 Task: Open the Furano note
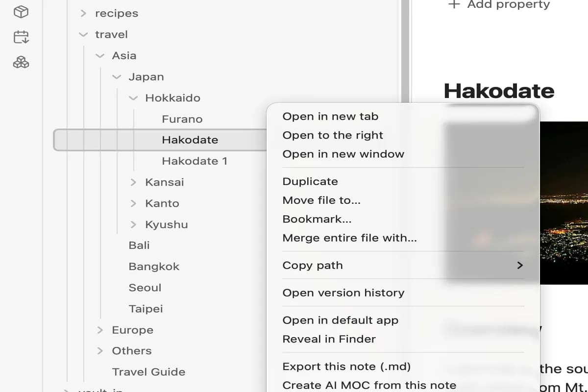(182, 119)
